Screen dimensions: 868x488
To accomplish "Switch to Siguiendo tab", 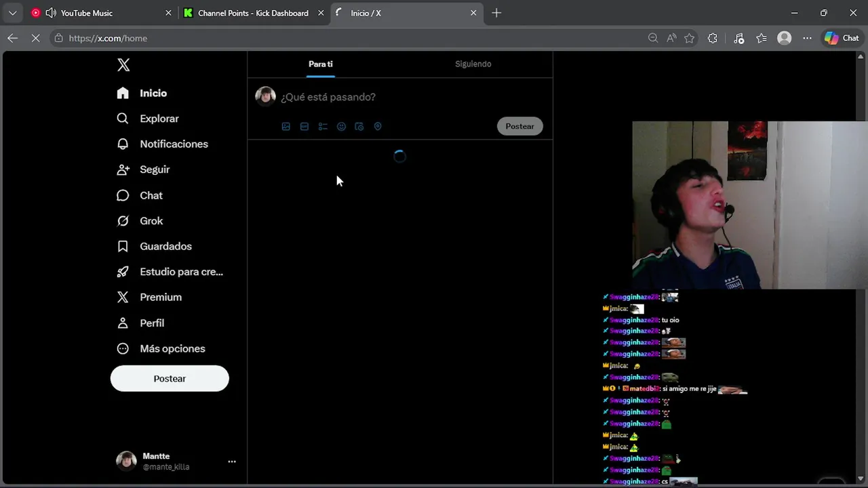I will [473, 64].
